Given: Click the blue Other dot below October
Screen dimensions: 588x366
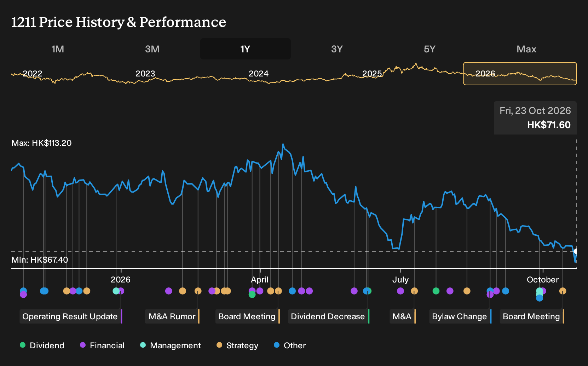Looking at the screenshot, I should coord(540,298).
